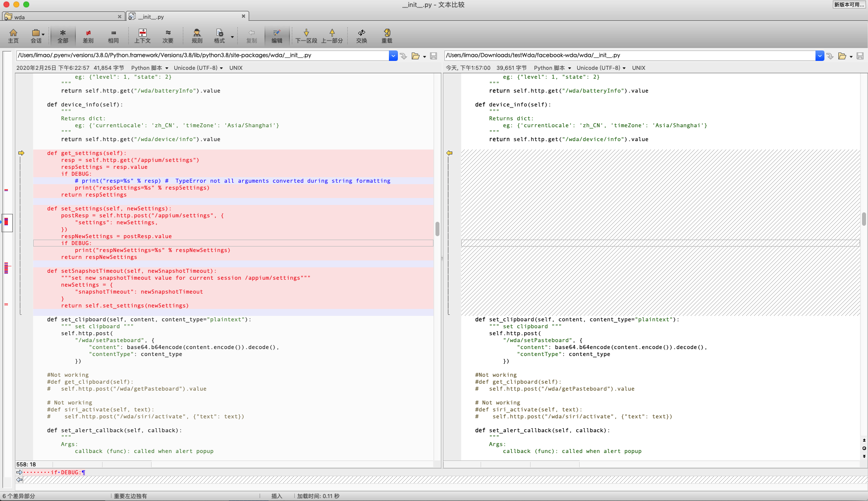Show only 相同 (Same) lines

click(x=113, y=36)
